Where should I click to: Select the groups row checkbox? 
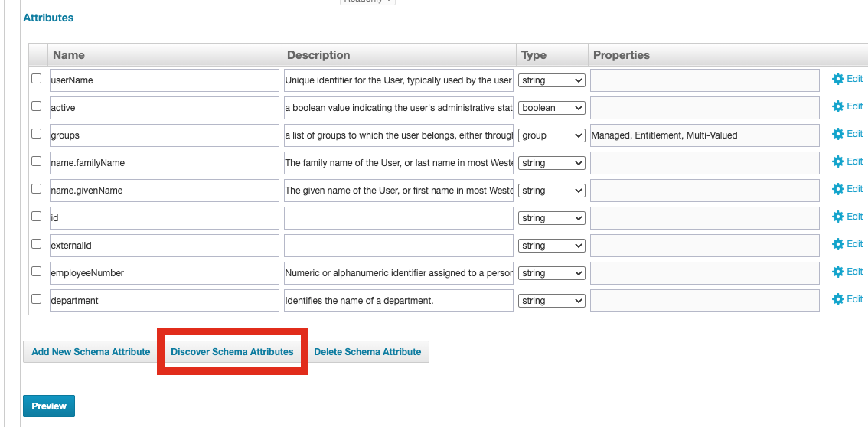pos(36,134)
